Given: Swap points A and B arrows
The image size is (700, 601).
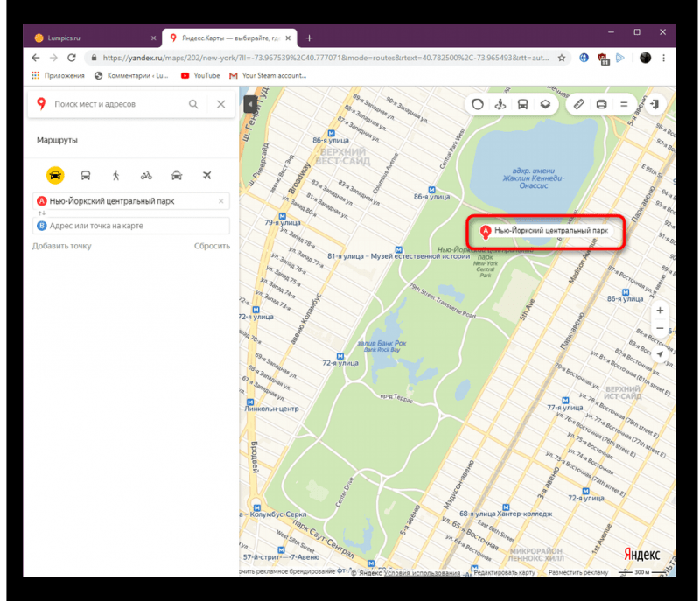Looking at the screenshot, I should [41, 213].
